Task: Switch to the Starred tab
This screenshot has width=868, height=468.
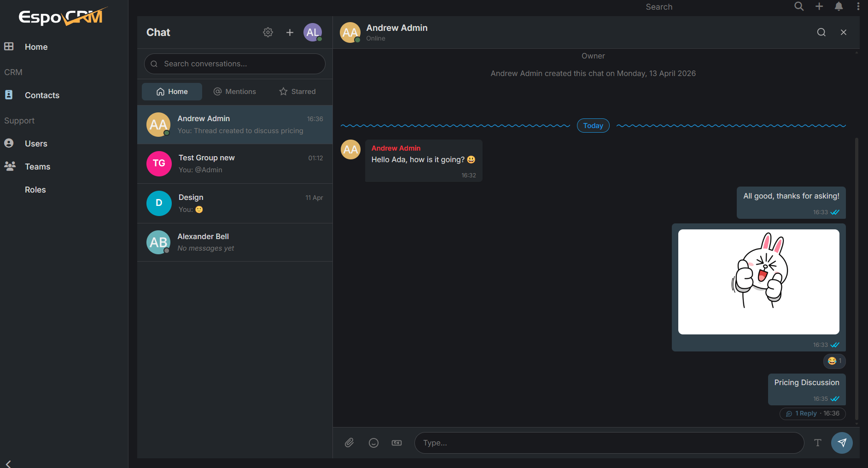Action: [297, 92]
